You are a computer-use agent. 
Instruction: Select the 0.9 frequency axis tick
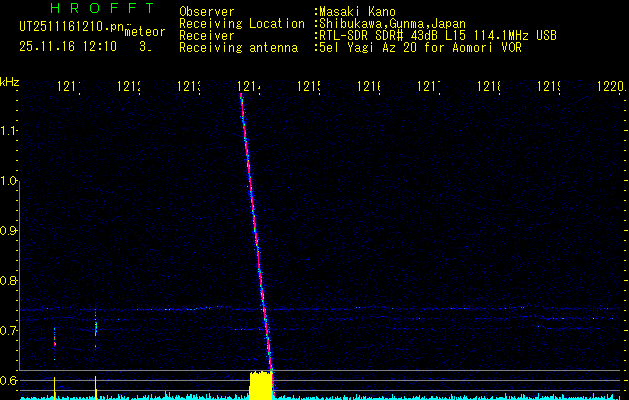pos(10,231)
